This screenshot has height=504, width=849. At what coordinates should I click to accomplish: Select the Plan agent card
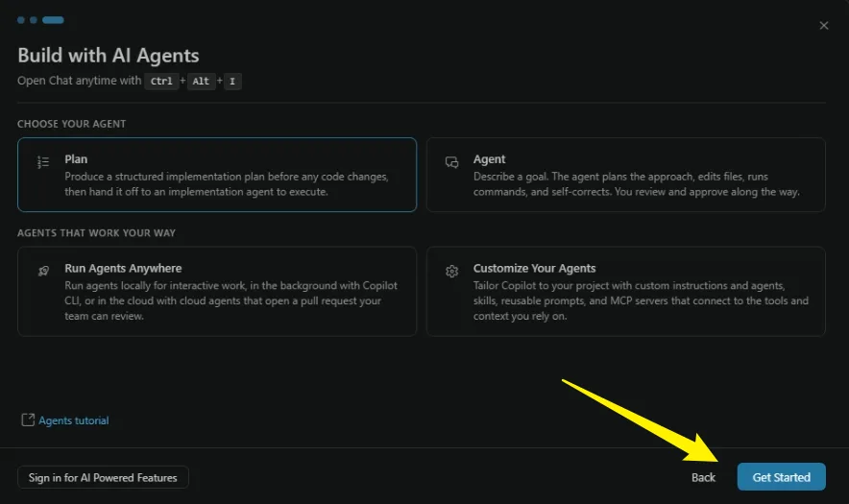217,175
